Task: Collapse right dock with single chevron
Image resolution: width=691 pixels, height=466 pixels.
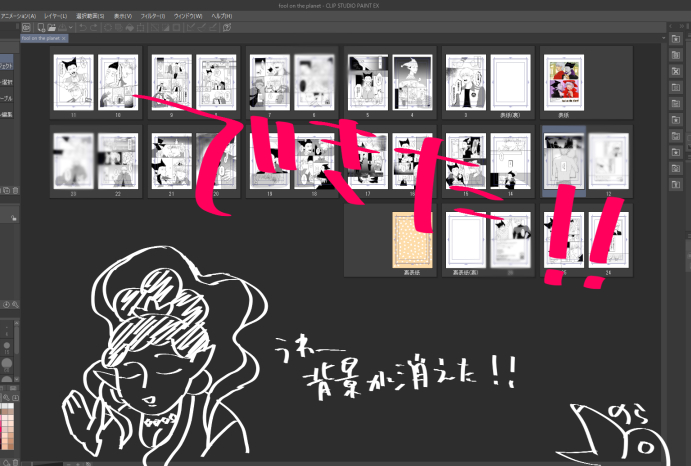Action: (671, 26)
